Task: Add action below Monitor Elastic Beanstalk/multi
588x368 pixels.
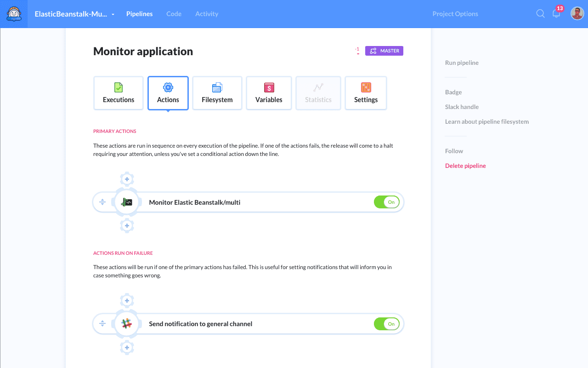Action: (x=127, y=226)
